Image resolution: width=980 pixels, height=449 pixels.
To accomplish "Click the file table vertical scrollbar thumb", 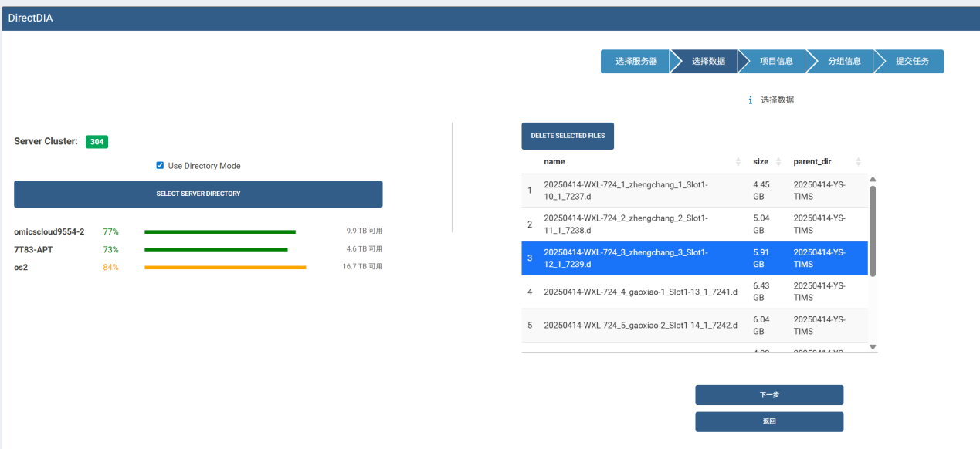I will [873, 231].
